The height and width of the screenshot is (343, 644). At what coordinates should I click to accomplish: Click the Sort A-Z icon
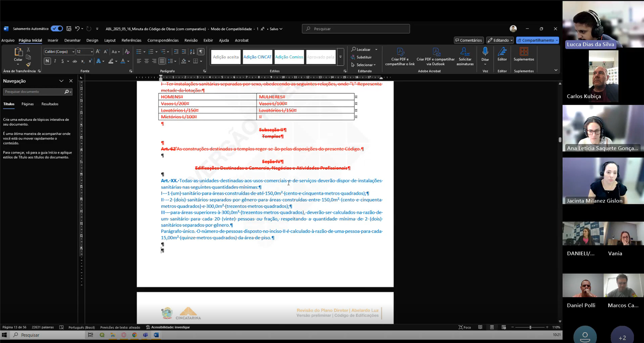[192, 52]
